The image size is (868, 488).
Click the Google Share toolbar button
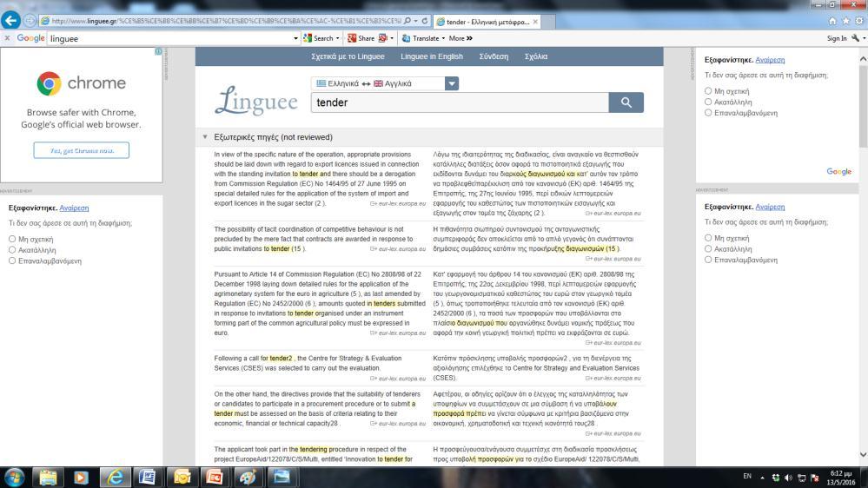[x=361, y=38]
